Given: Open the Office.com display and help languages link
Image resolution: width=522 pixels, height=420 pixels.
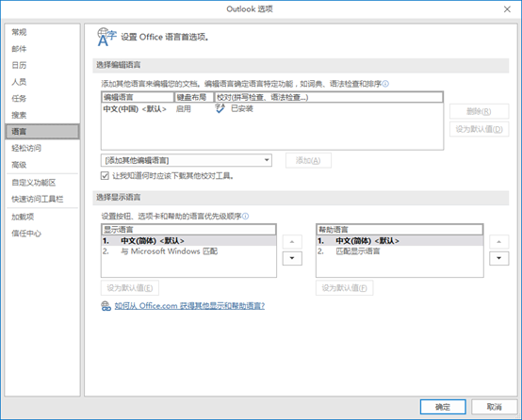Looking at the screenshot, I should point(189,306).
